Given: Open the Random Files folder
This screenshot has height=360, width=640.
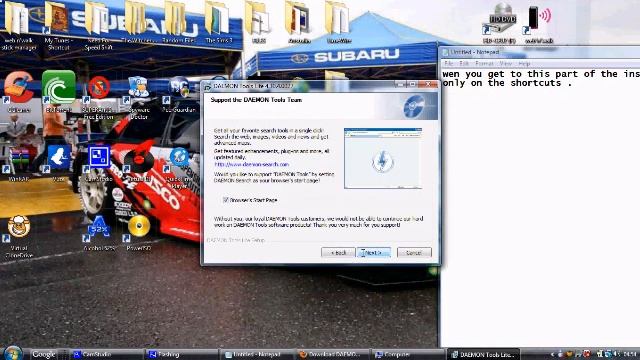Looking at the screenshot, I should [x=178, y=22].
